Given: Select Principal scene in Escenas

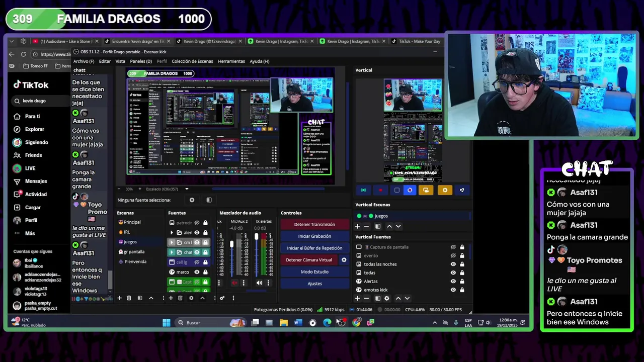Looking at the screenshot, I should (x=132, y=222).
